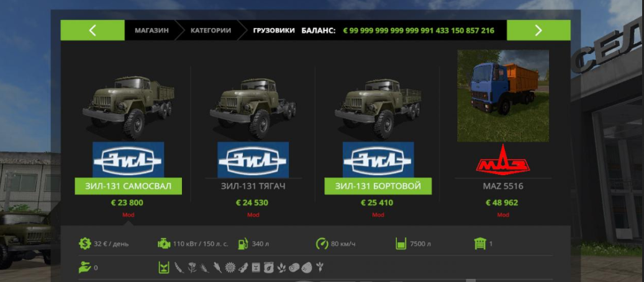
Task: Click the red MAZ brand logo
Action: point(503,160)
